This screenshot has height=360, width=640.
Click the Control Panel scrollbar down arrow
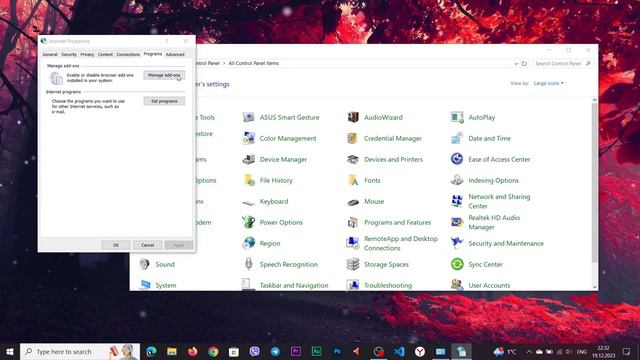pos(595,287)
